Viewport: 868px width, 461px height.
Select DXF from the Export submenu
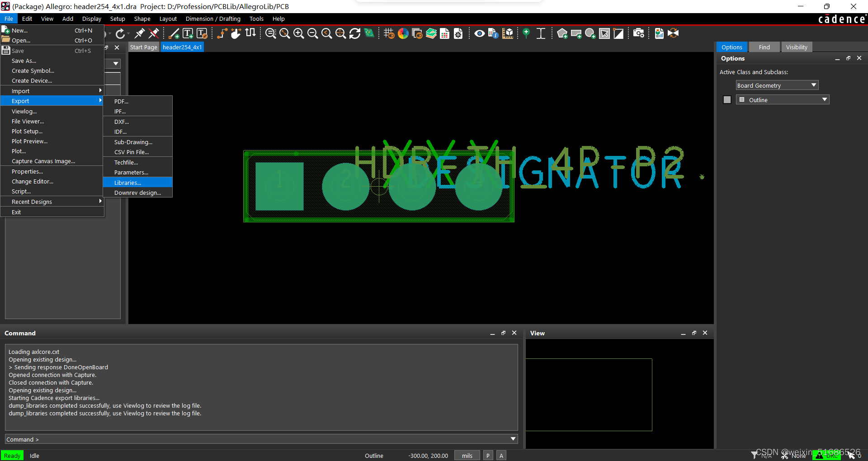(121, 122)
